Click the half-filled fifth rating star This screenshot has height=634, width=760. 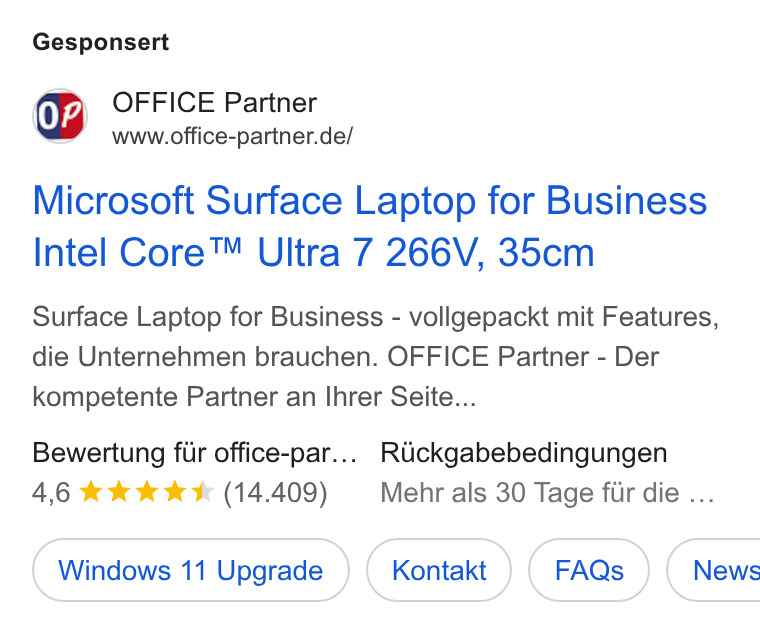pos(202,491)
